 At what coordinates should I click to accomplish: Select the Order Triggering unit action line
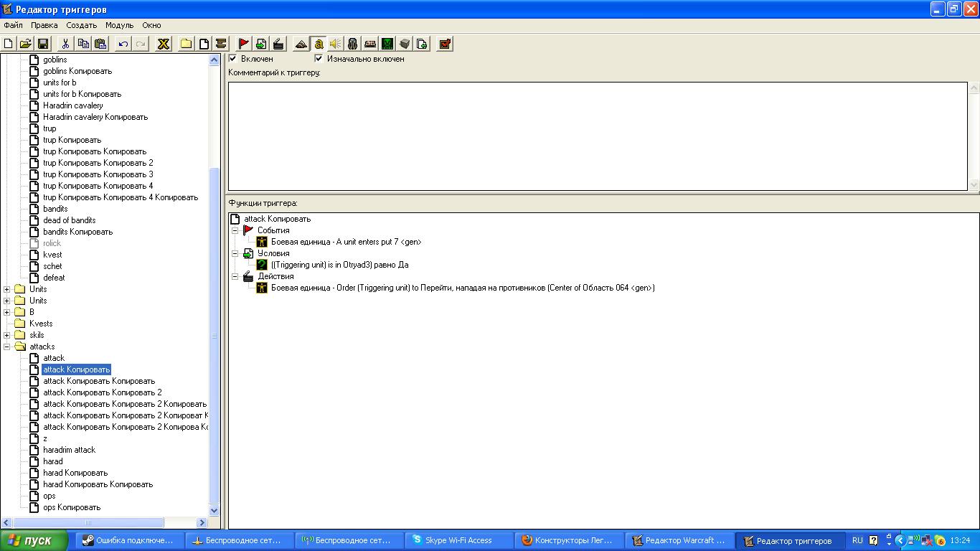pos(463,288)
